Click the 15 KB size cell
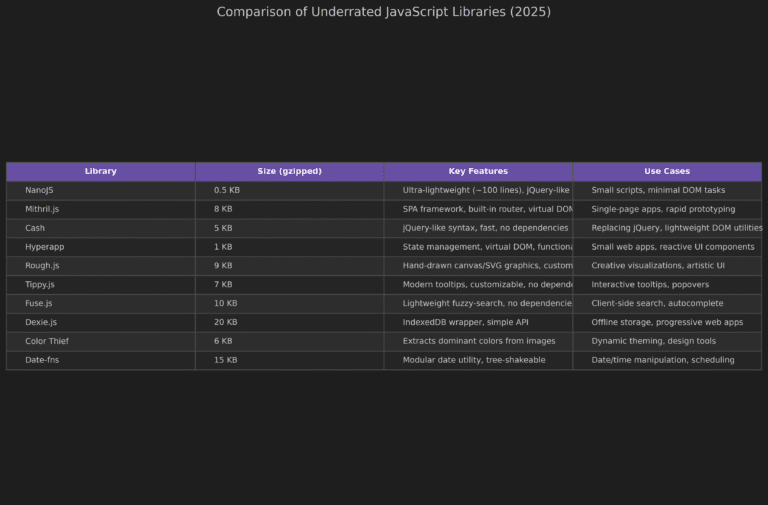Image resolution: width=768 pixels, height=505 pixels. tap(289, 360)
